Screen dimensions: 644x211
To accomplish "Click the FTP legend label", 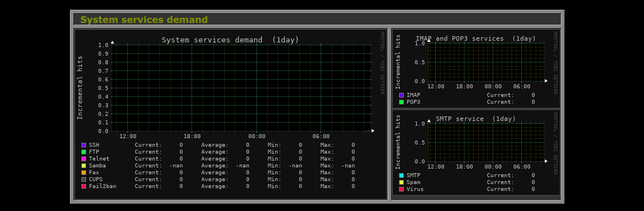I will point(94,152).
